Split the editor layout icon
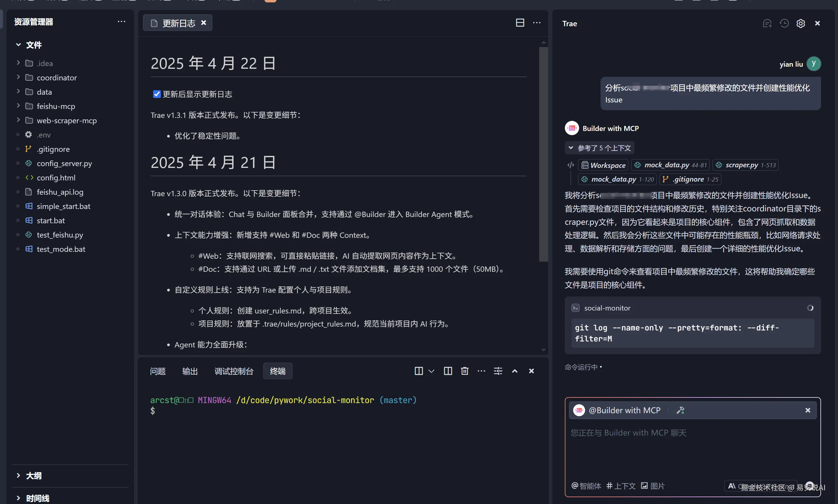 [520, 23]
